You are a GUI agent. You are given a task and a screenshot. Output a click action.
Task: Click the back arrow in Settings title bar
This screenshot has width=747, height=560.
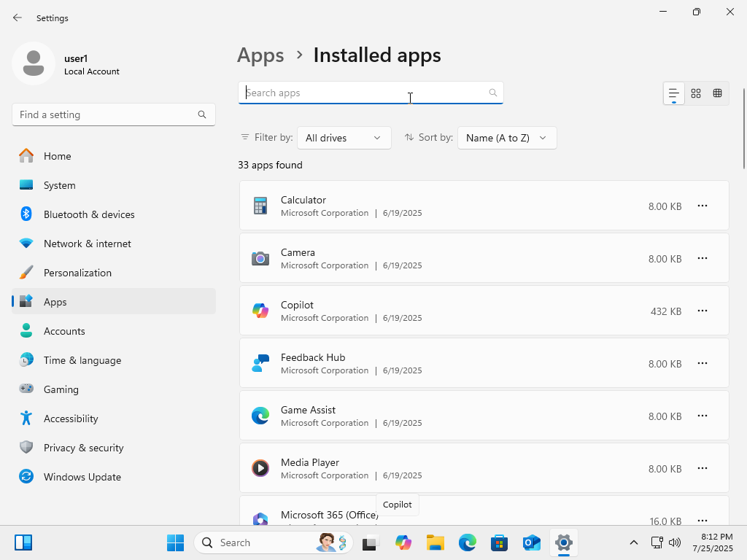[18, 17]
